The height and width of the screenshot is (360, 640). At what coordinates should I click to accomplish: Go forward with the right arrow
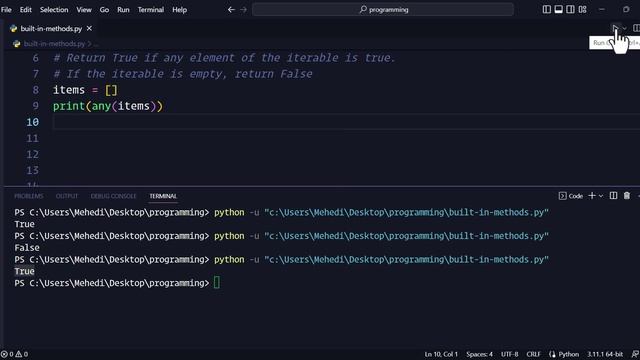[x=243, y=9]
